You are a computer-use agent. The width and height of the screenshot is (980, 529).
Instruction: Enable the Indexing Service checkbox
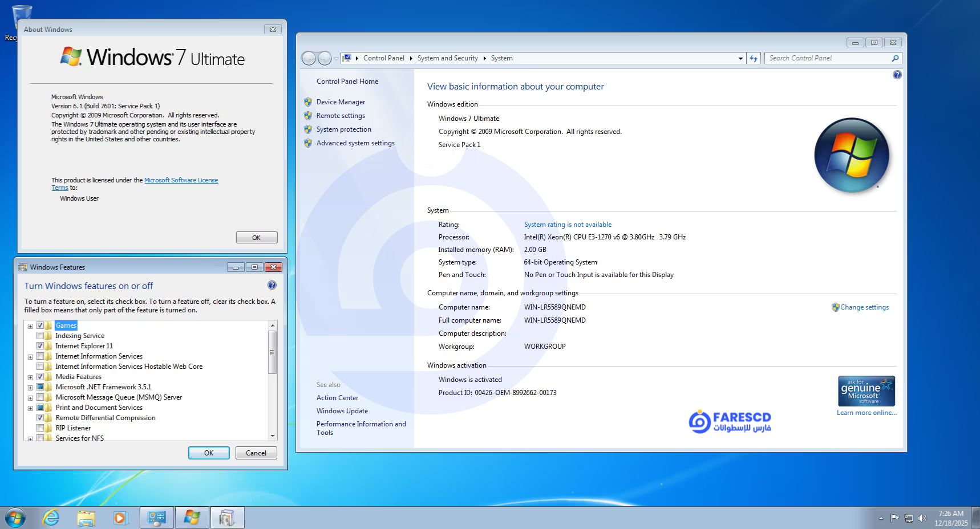tap(41, 336)
